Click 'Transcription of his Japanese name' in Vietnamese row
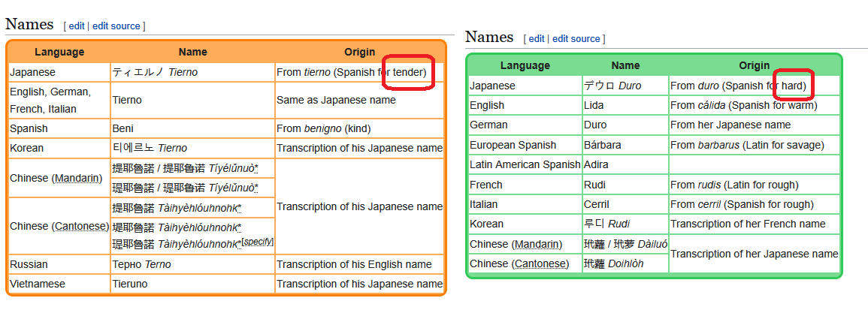 click(x=360, y=284)
